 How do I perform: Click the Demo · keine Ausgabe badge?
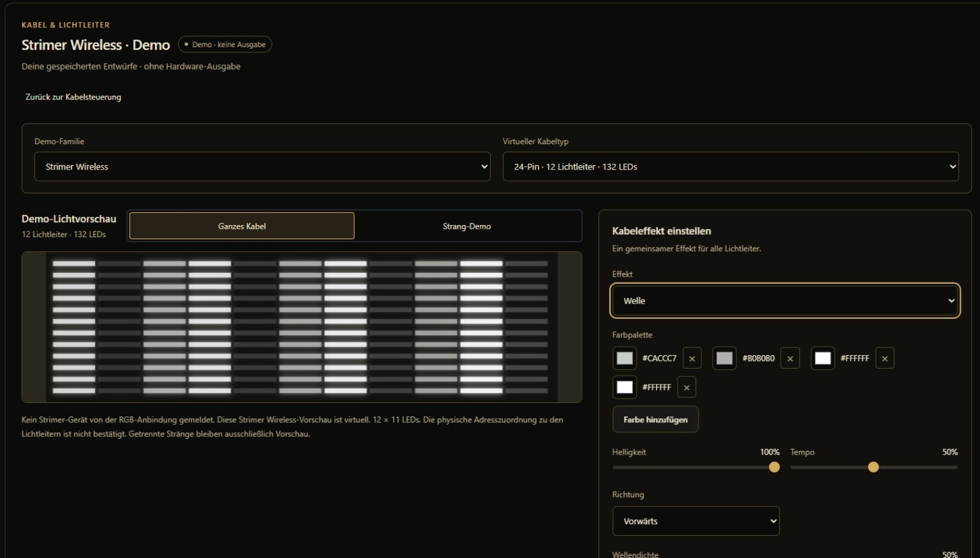[225, 45]
